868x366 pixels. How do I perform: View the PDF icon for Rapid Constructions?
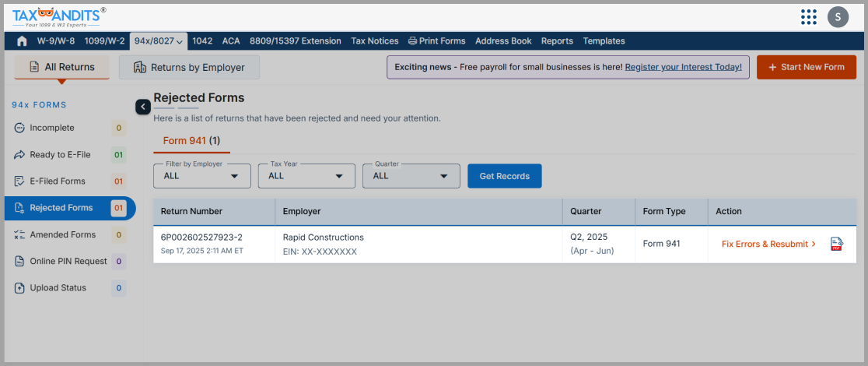(x=836, y=244)
